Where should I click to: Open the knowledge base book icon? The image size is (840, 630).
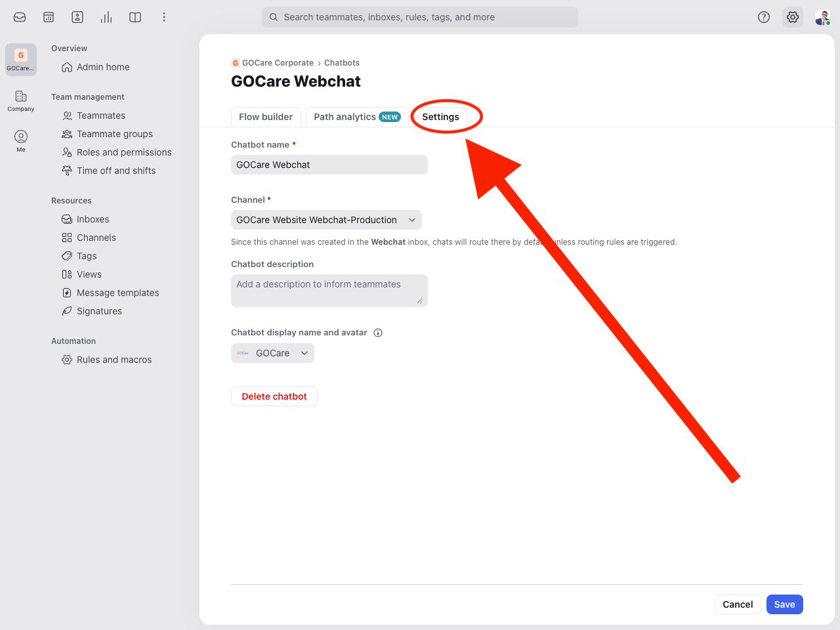coord(135,17)
